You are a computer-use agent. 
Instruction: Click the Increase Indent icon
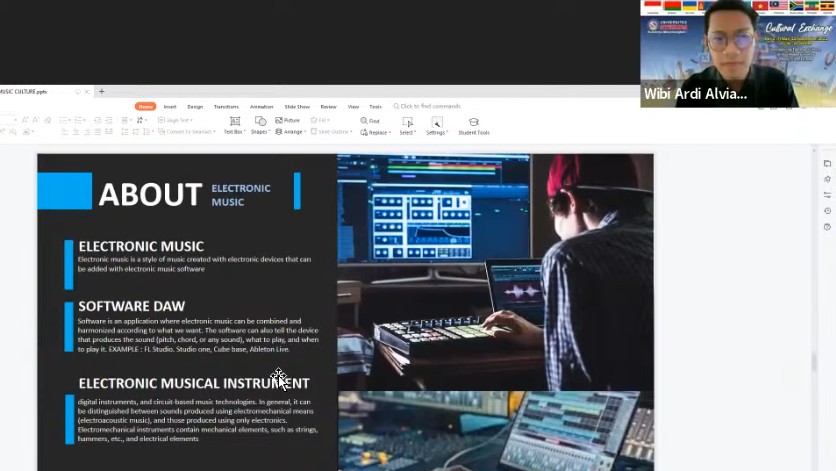coord(109,121)
